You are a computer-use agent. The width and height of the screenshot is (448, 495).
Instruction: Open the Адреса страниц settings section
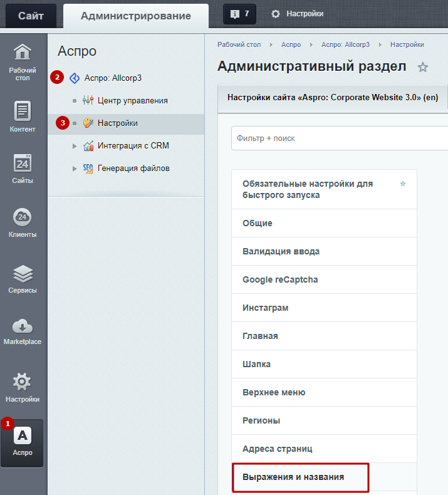pos(324,449)
